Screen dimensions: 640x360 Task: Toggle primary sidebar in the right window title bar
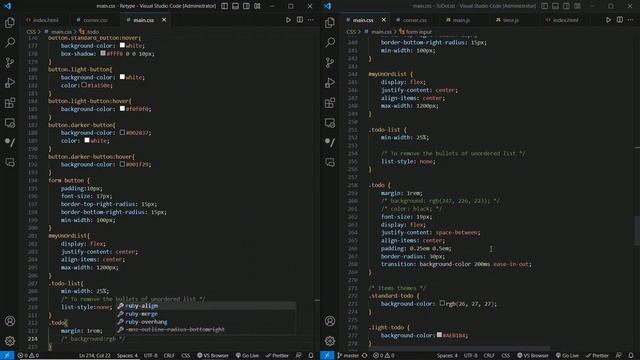544,6
